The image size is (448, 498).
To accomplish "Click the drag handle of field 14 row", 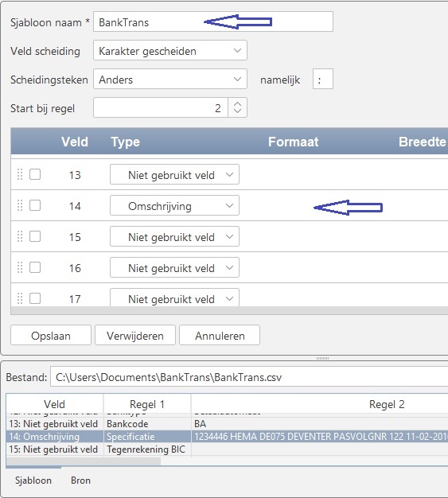I will 20,205.
